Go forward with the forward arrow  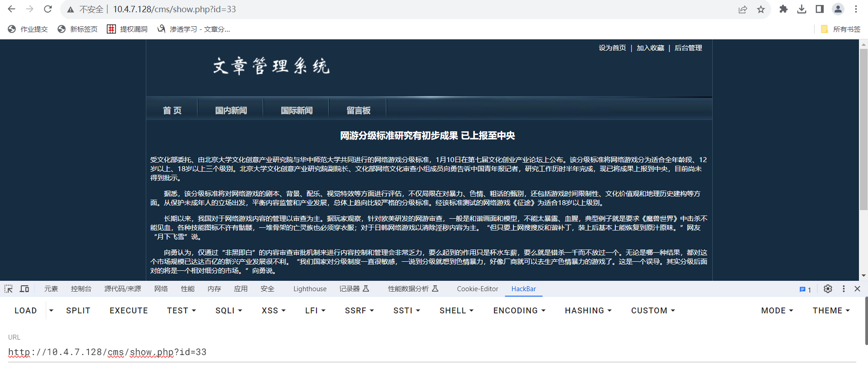[x=30, y=9]
